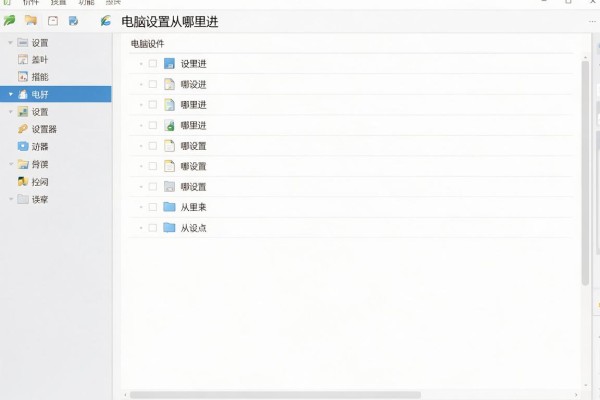Tick the checkbox for 从里来 folder

[x=153, y=207]
